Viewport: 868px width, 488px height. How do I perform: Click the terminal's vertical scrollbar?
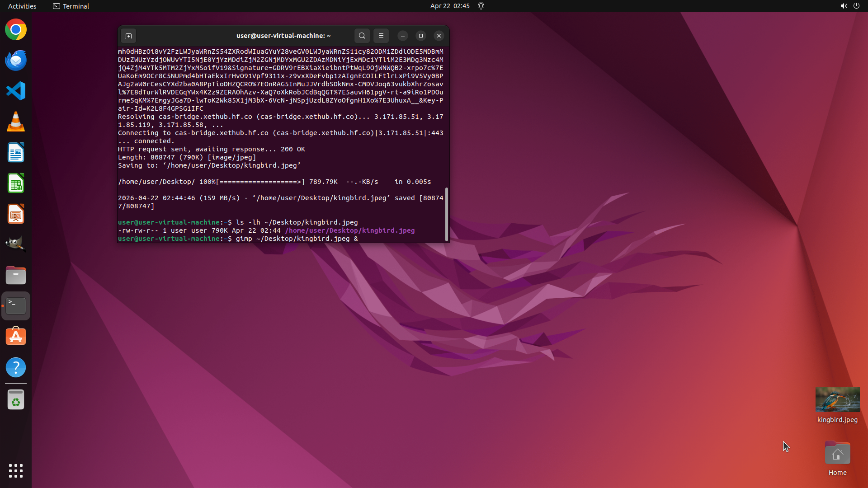tap(447, 214)
